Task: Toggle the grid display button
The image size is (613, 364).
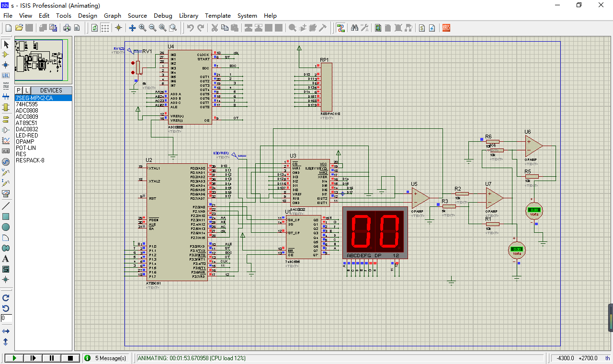Action: 105,28
